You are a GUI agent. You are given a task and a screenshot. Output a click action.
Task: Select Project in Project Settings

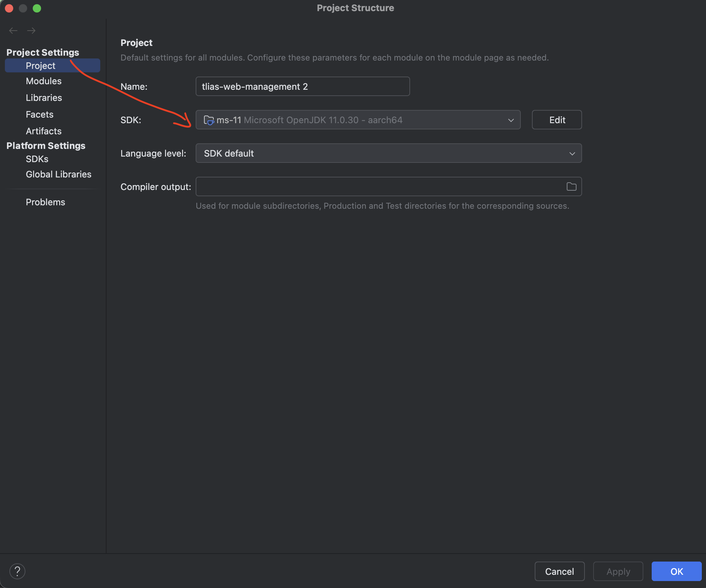click(53, 66)
